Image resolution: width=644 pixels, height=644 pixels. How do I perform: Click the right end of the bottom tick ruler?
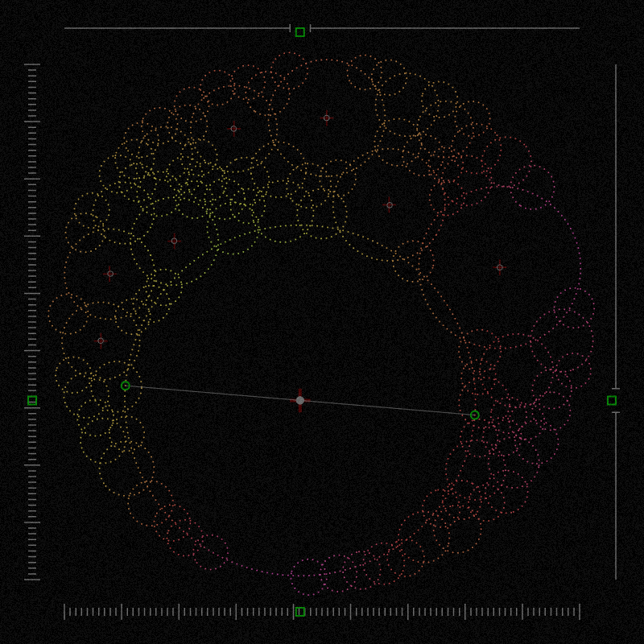tap(578, 612)
